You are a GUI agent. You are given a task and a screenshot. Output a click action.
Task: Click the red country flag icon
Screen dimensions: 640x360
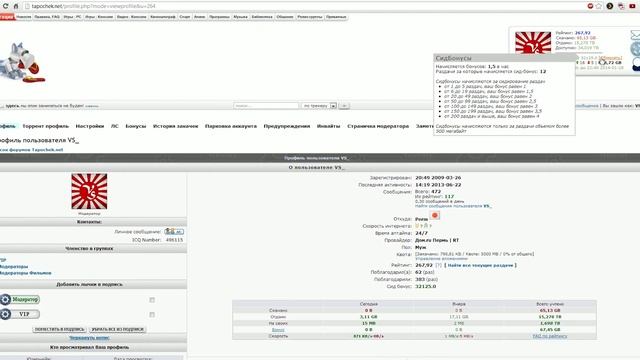pos(435,215)
